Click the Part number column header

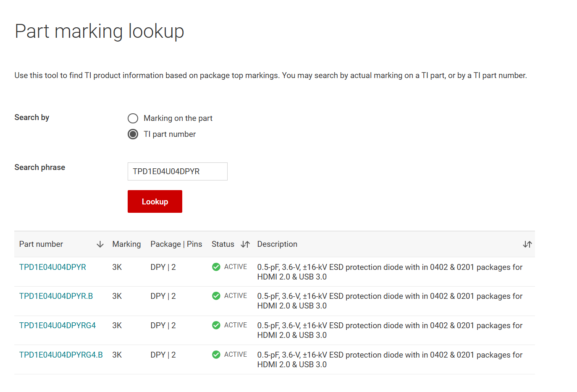tap(41, 244)
